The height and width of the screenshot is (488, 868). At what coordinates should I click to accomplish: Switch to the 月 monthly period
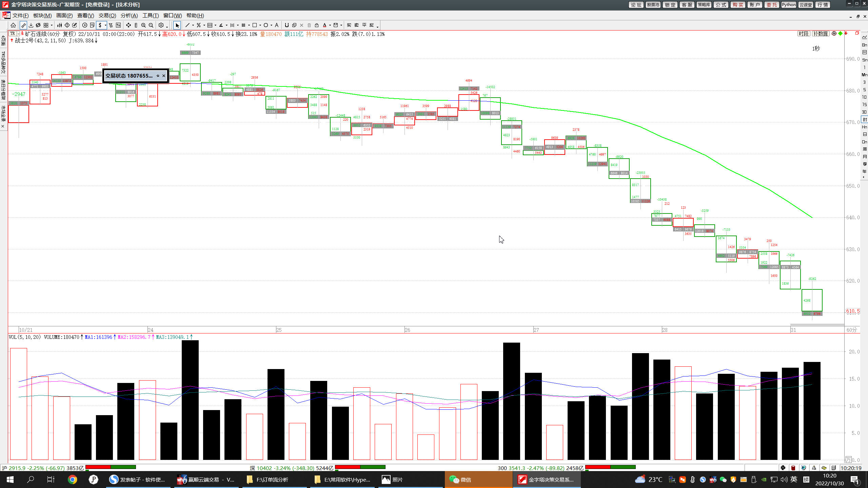[x=865, y=157]
